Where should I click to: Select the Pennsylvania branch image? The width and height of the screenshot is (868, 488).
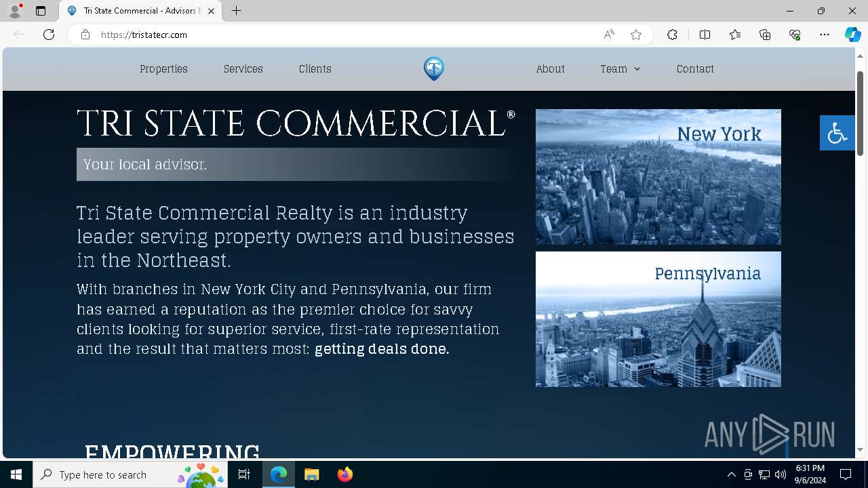[x=658, y=319]
